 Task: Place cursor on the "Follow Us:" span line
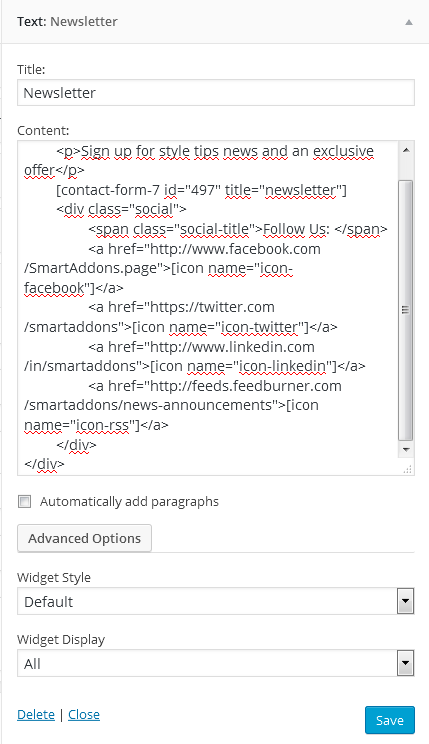238,229
